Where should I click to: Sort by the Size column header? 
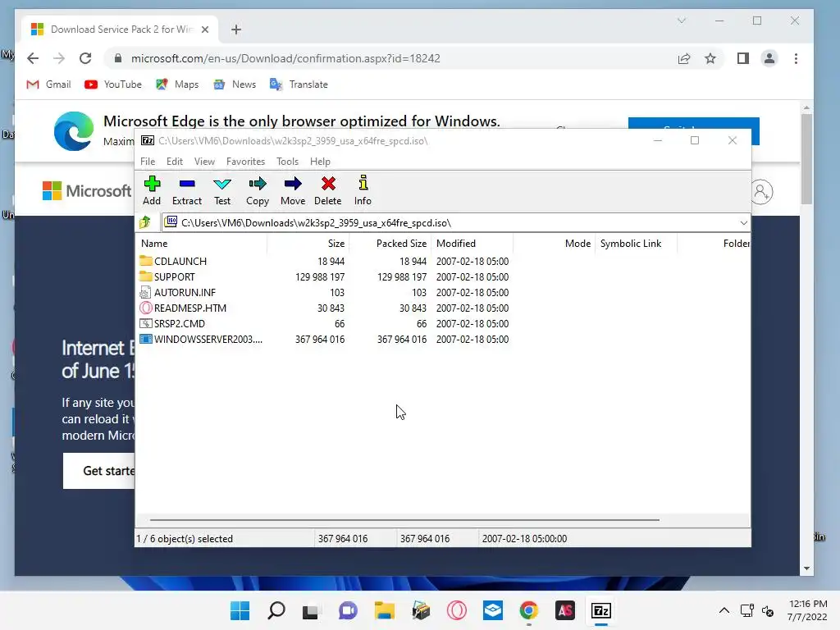click(308, 243)
